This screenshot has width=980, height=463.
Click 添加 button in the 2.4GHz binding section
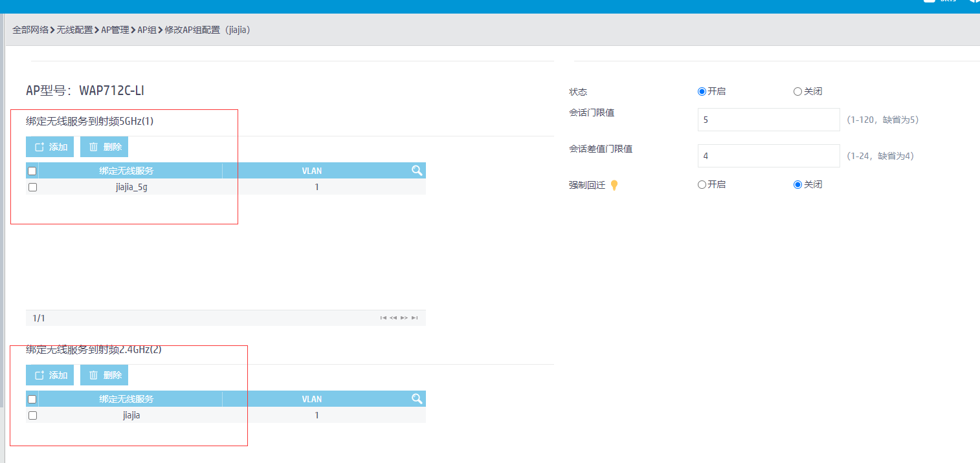click(x=50, y=375)
